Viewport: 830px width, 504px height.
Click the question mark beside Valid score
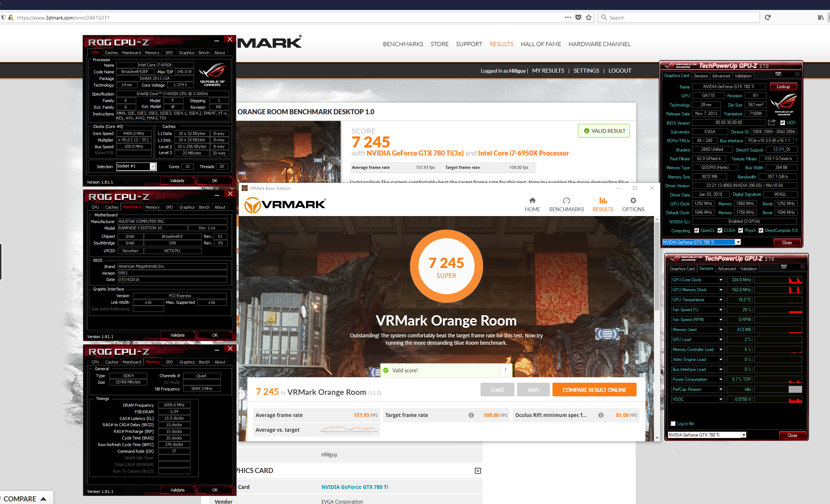(505, 371)
